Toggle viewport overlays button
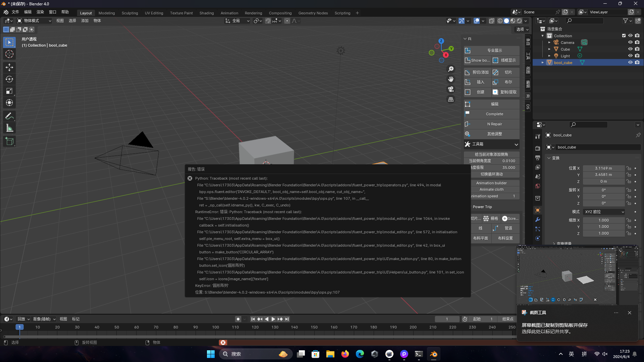Image resolution: width=644 pixels, height=362 pixels. pyautogui.click(x=477, y=21)
